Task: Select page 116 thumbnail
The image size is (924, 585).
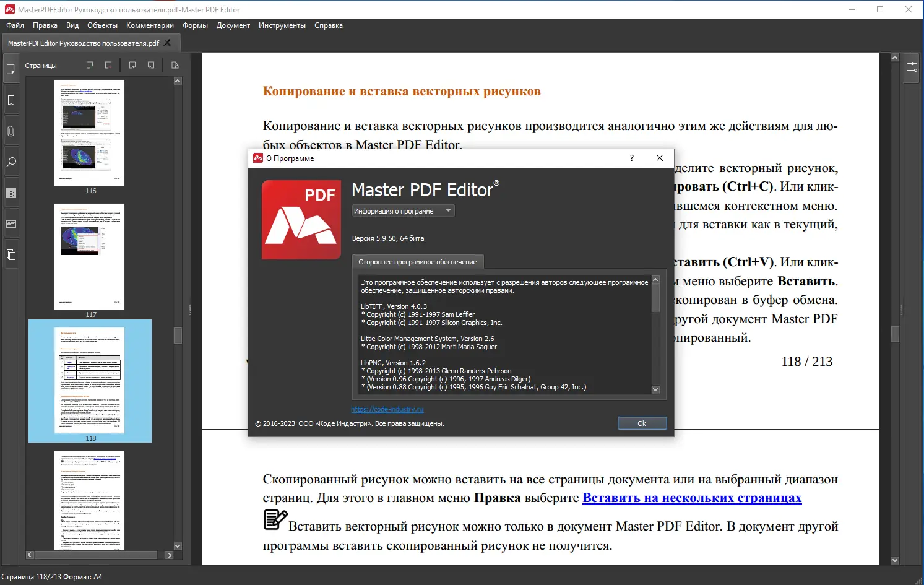Action: pyautogui.click(x=90, y=132)
